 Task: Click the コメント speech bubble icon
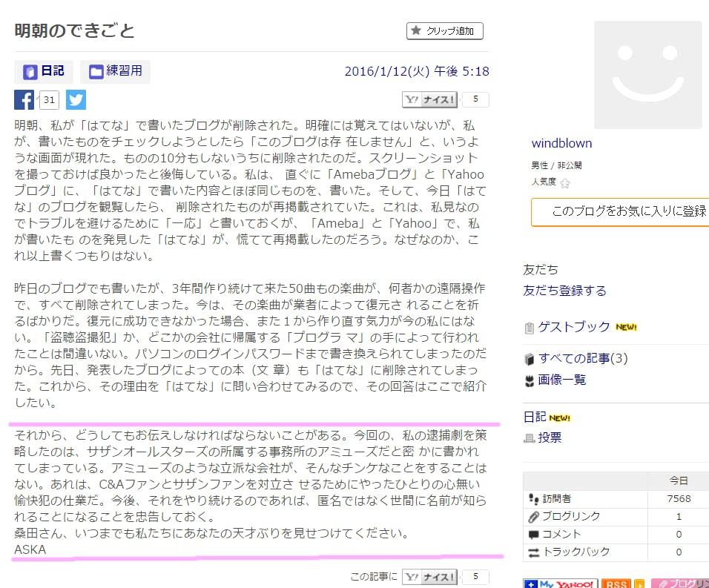click(533, 535)
